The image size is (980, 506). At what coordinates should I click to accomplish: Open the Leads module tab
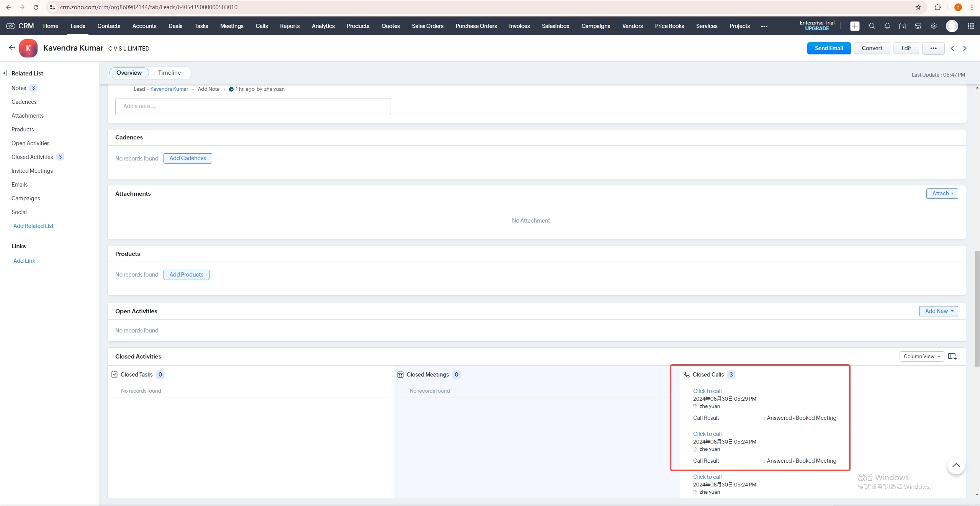pos(78,26)
